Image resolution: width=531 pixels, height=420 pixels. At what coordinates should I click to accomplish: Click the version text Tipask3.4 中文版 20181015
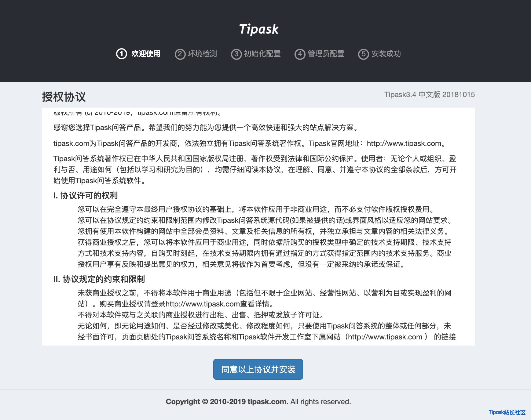coord(429,95)
